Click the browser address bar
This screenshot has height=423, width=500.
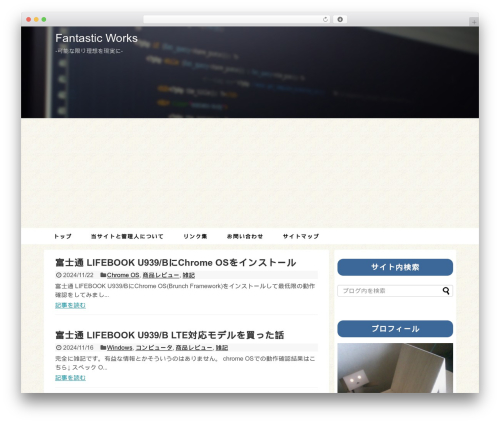(237, 19)
